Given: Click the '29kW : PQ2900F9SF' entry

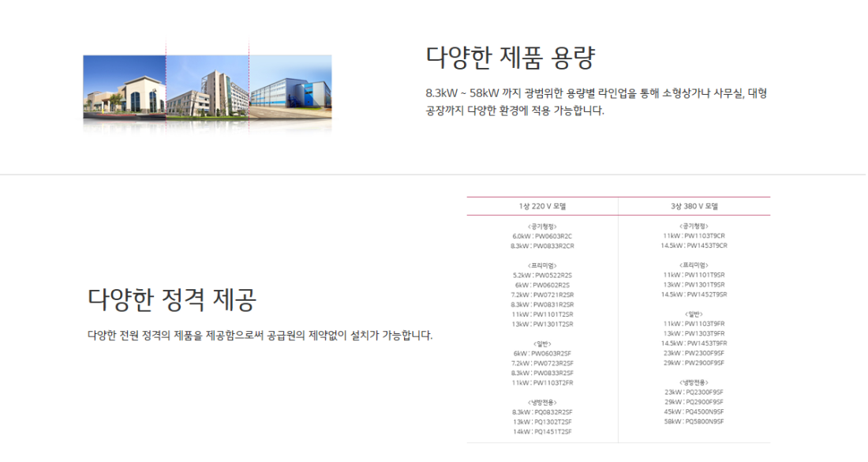Looking at the screenshot, I should click(x=694, y=402).
